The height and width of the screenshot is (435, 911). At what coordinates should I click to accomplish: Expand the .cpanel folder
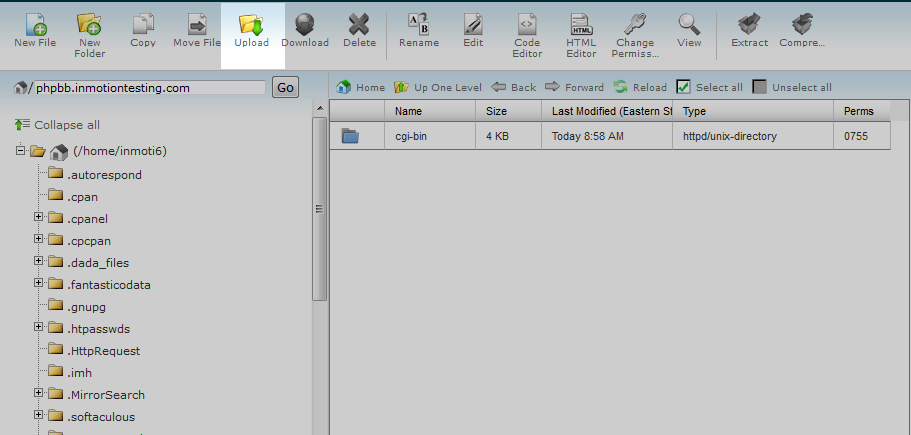pyautogui.click(x=38, y=217)
